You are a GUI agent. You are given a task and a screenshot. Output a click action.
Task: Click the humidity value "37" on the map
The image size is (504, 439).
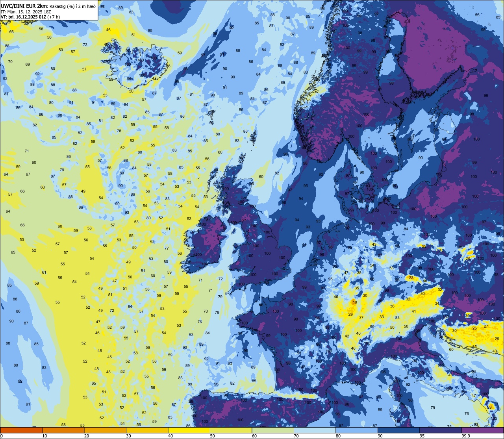361,318
